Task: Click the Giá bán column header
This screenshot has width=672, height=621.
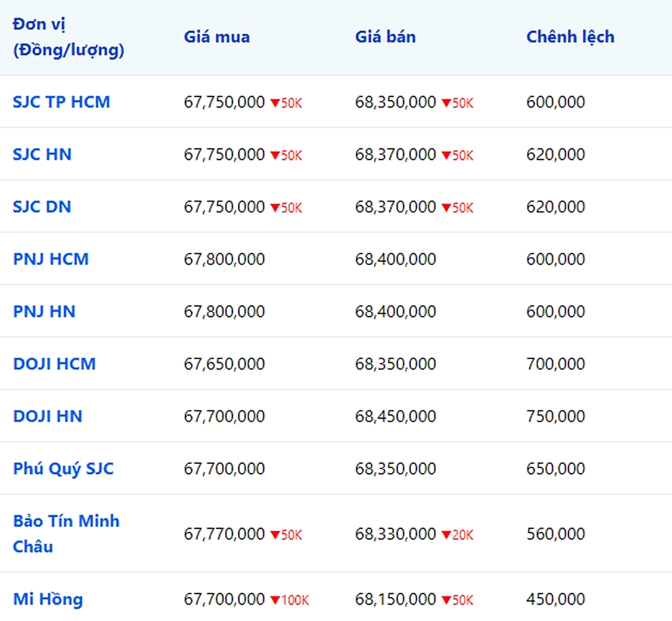Action: click(x=385, y=37)
